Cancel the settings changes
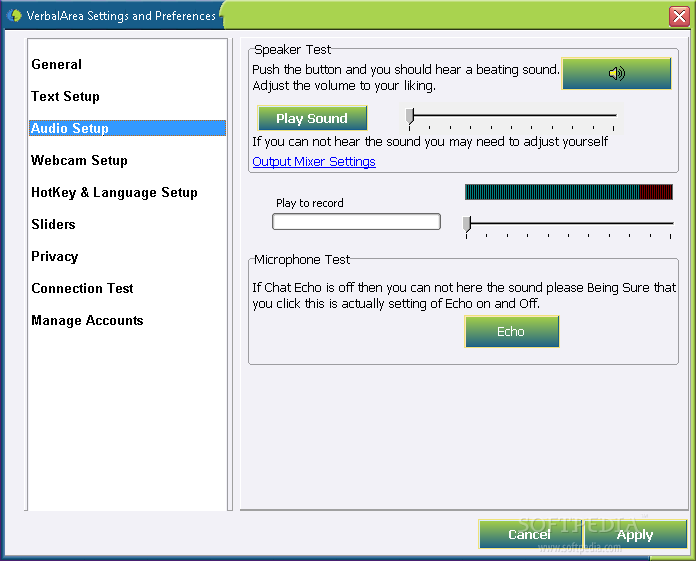Viewport: 696px width, 561px height. coord(530,534)
